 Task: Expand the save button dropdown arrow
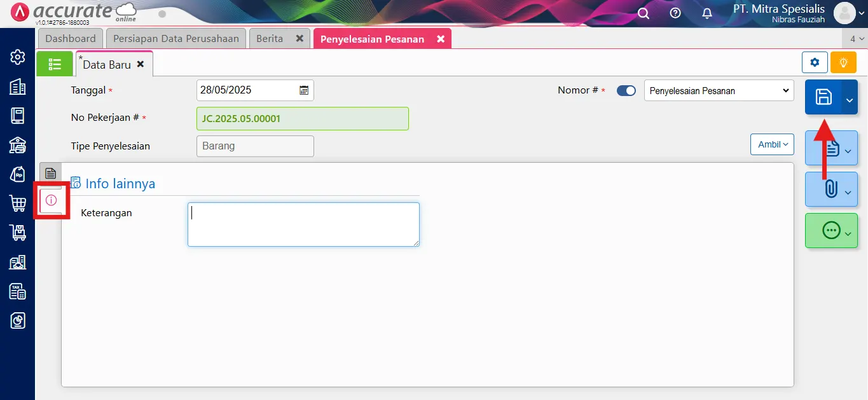pyautogui.click(x=850, y=100)
